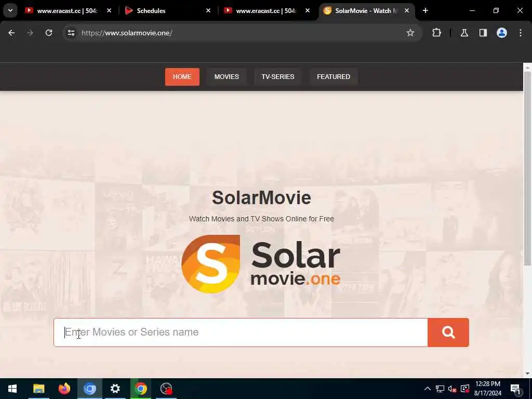Go back to the previous page
This screenshot has height=399, width=532.
[11, 33]
